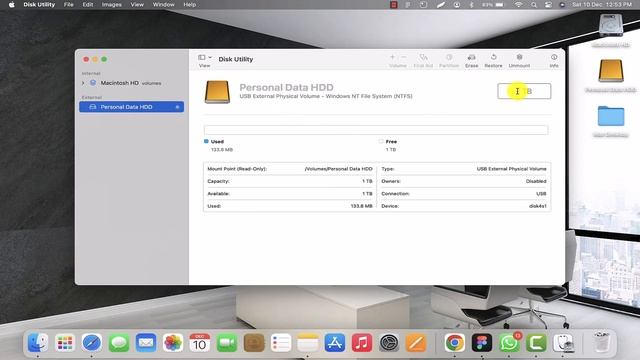Open Photos from the Dock

173,342
